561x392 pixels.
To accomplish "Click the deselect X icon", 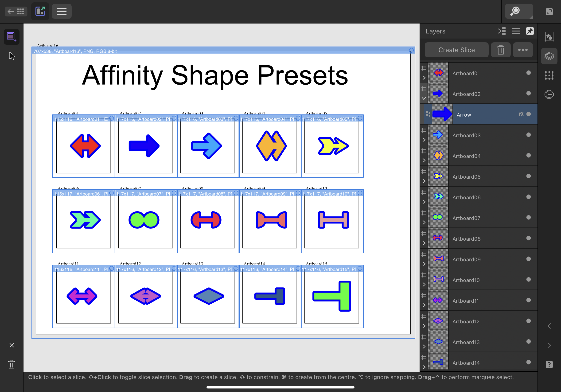I will tap(12, 345).
